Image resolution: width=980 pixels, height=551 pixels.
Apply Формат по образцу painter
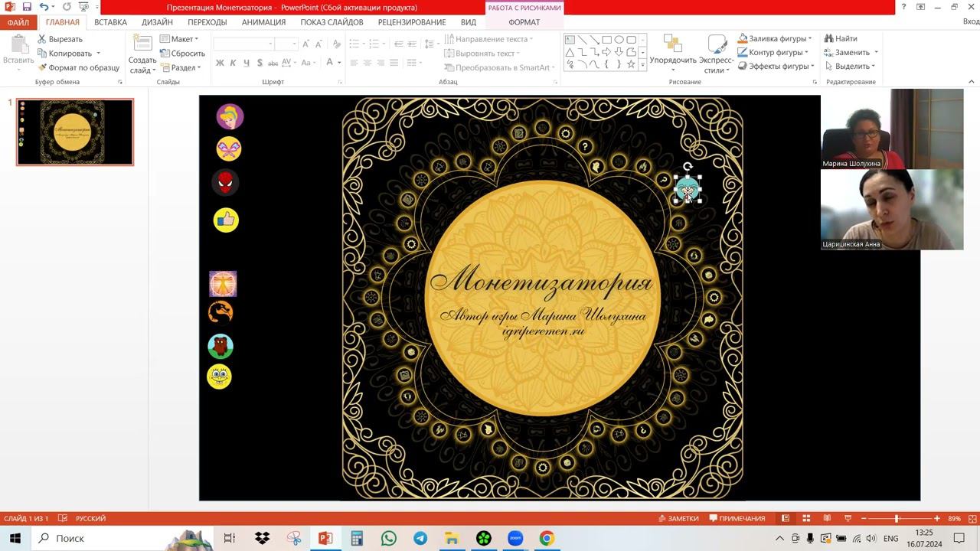click(78, 67)
